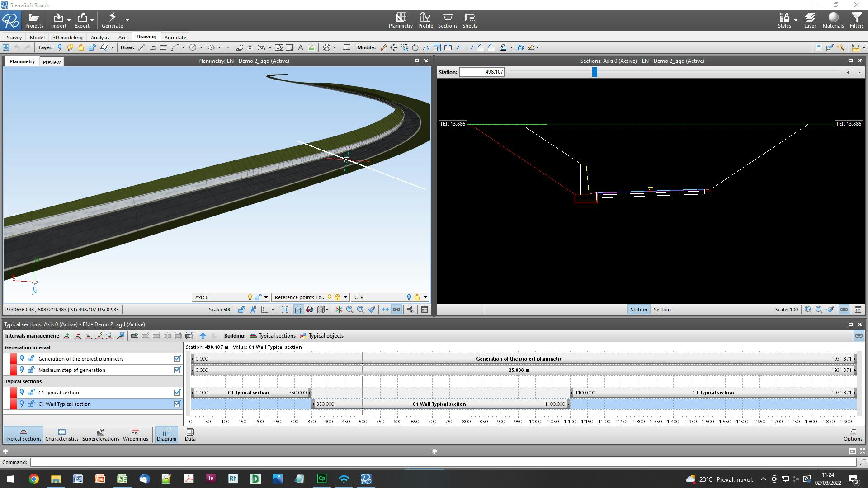Image resolution: width=868 pixels, height=488 pixels.
Task: Click the Section mode button
Action: (x=662, y=310)
